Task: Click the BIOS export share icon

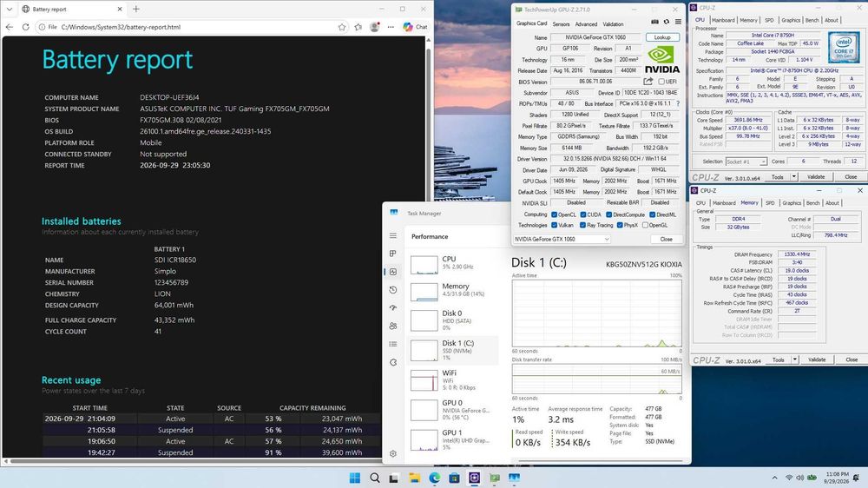Action: click(x=648, y=82)
